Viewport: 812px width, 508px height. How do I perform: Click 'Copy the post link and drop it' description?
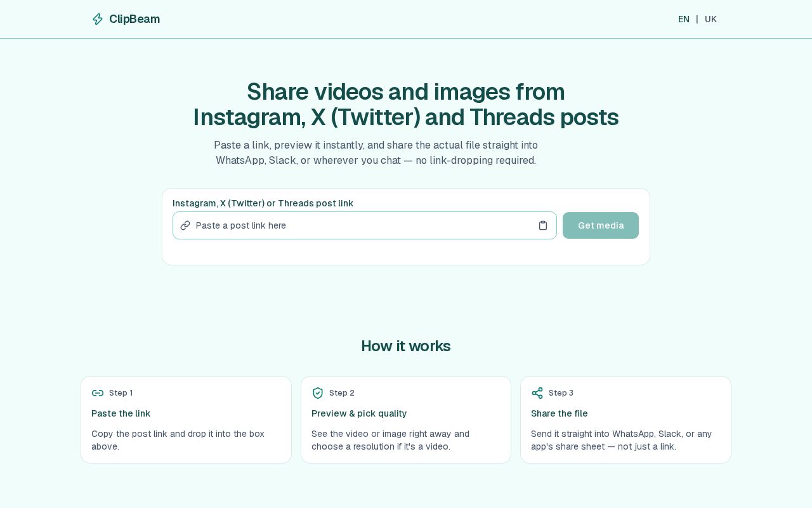tap(178, 440)
